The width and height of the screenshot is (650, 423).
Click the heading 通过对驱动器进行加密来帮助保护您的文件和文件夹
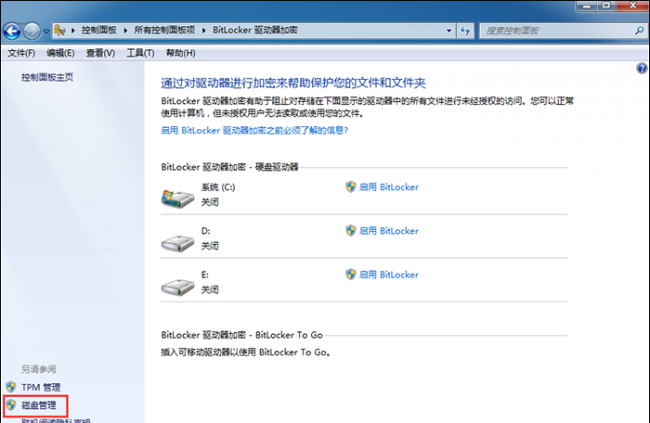(293, 83)
